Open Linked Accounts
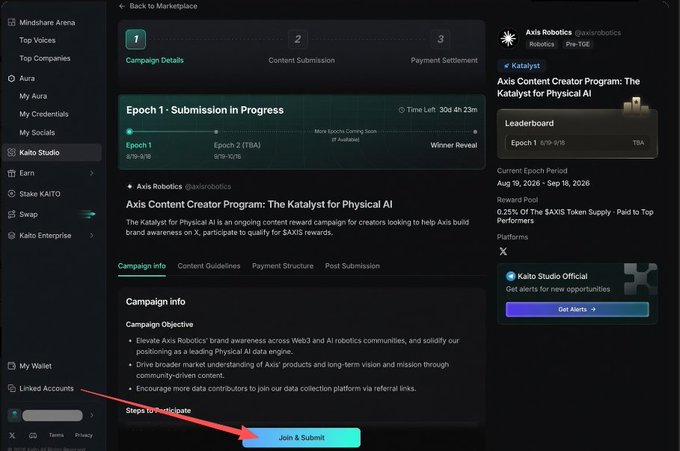This screenshot has height=451, width=680. (x=41, y=389)
